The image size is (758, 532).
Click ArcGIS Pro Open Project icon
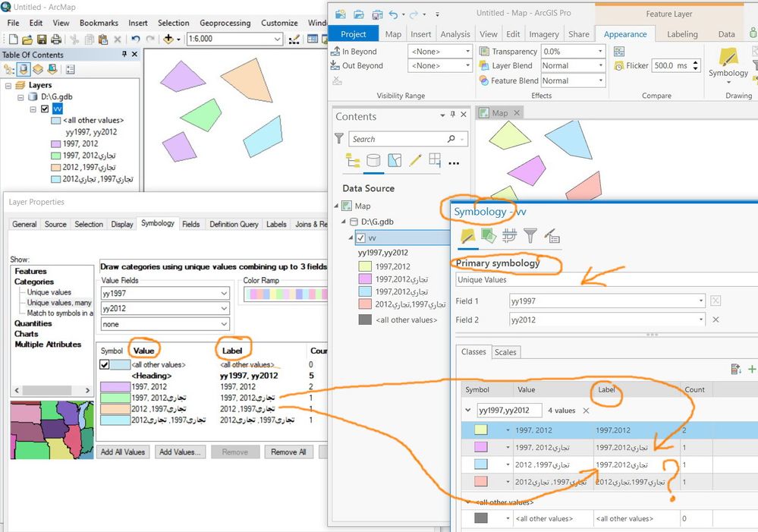[x=358, y=14]
